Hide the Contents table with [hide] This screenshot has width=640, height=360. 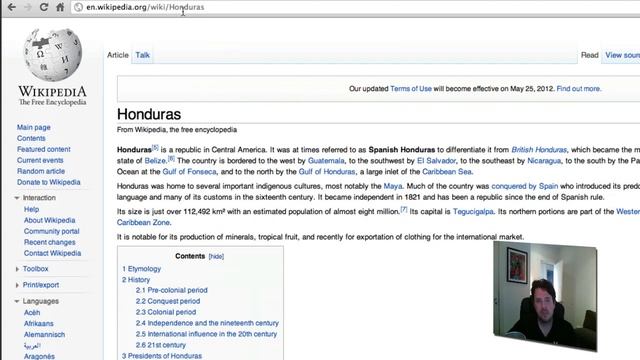point(216,256)
